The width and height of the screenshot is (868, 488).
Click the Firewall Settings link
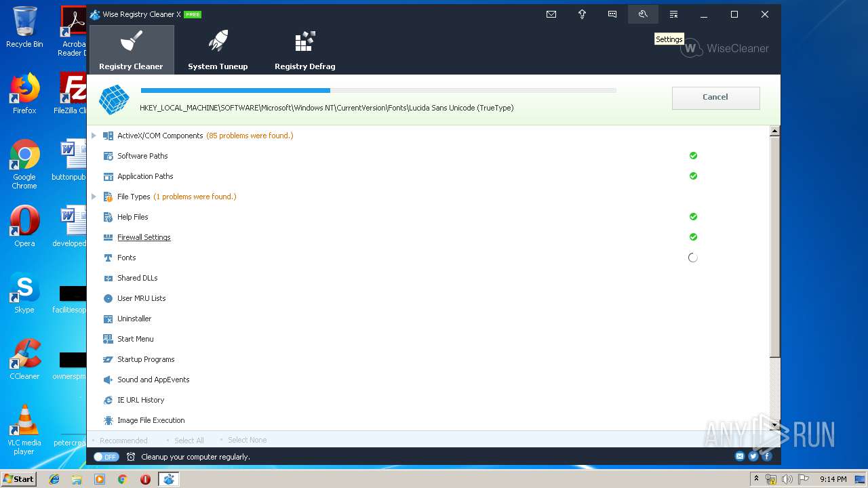[x=144, y=237]
